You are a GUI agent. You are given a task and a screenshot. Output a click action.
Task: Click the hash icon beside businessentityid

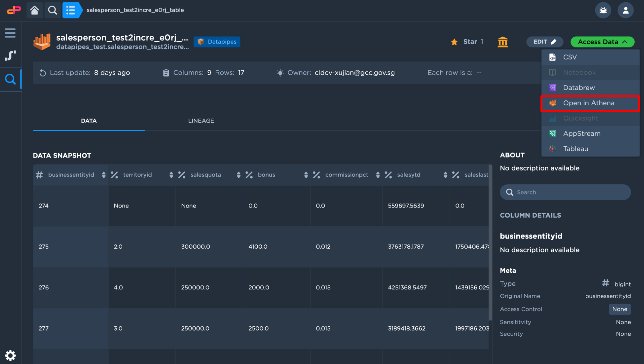click(39, 175)
